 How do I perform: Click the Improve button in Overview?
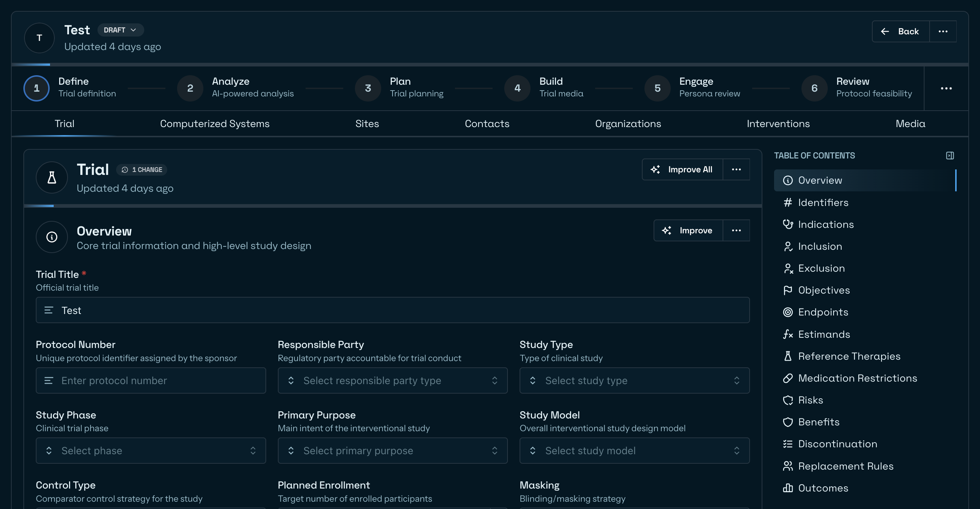688,230
